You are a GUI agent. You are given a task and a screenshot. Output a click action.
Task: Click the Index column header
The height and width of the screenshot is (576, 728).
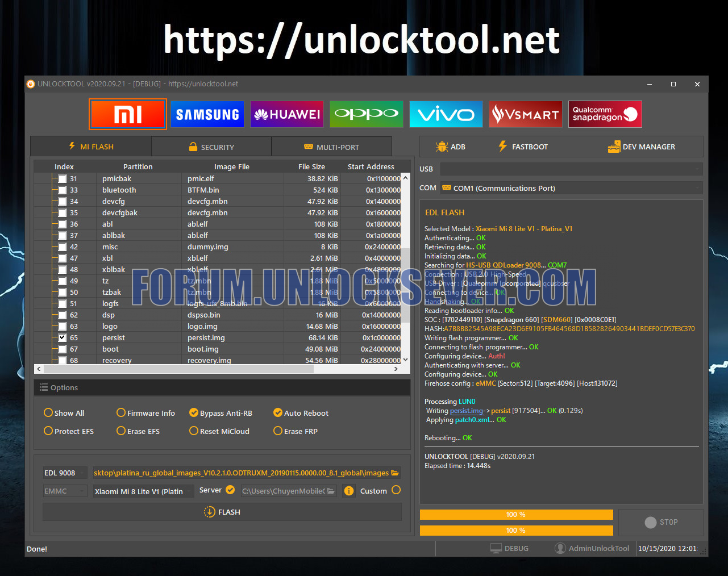[64, 166]
